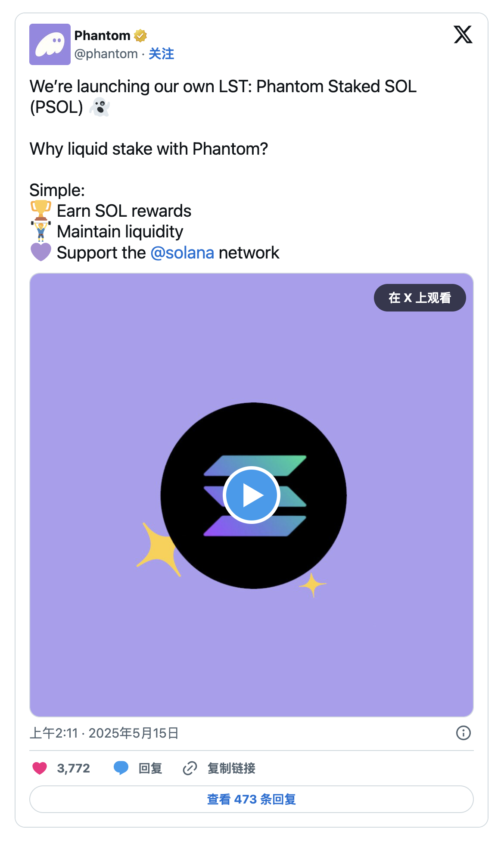The width and height of the screenshot is (504, 841).
Task: Open the Phantom display name link
Action: click(x=102, y=35)
